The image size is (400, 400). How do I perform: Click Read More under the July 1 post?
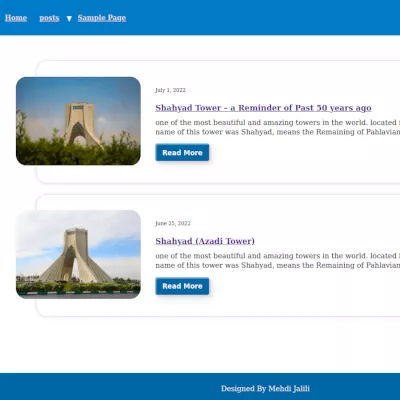pyautogui.click(x=182, y=153)
